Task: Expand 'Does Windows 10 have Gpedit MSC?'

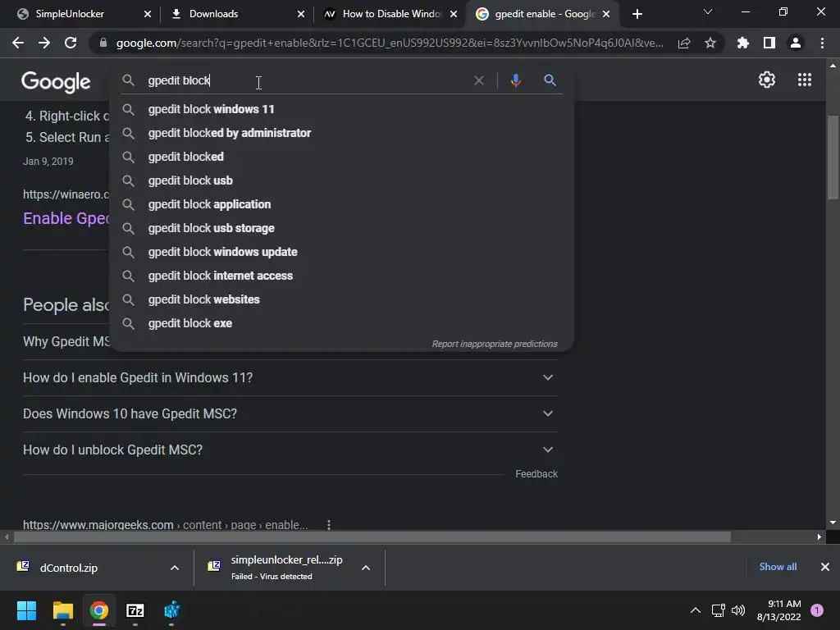Action: [x=290, y=413]
